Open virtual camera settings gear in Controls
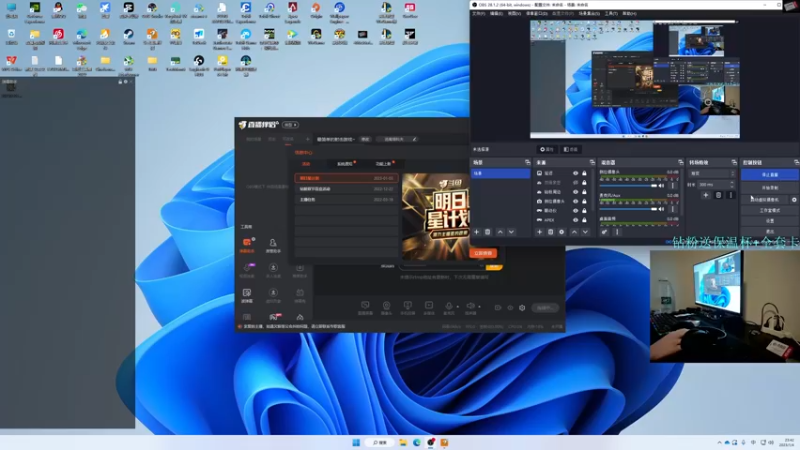The height and width of the screenshot is (450, 800). (x=794, y=199)
